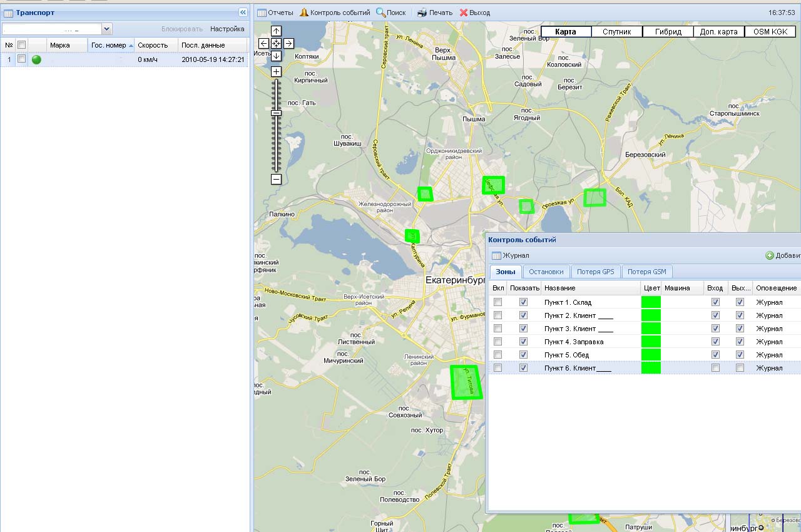Click the map pan right arrow
Viewport: 801px width, 532px height.
(288, 43)
